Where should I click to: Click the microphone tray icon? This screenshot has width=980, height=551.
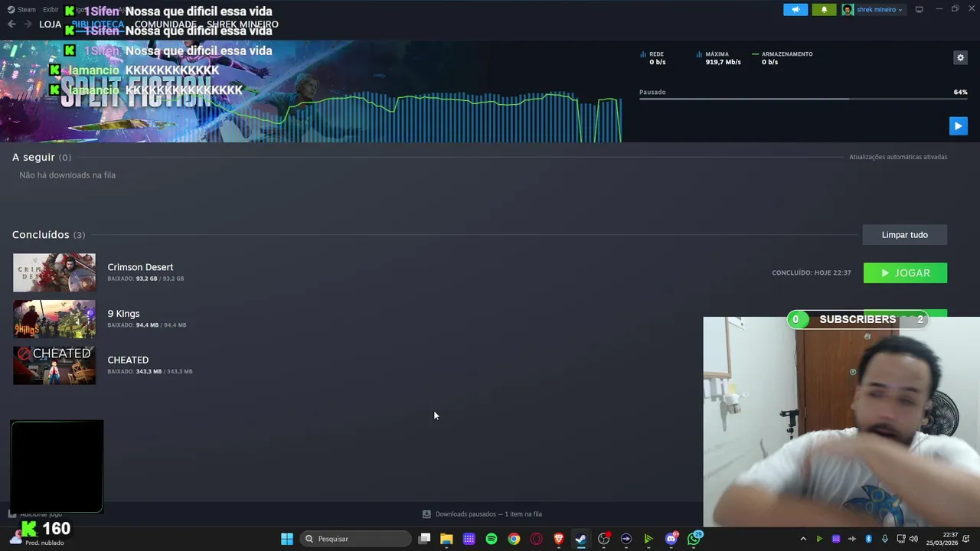click(x=884, y=539)
